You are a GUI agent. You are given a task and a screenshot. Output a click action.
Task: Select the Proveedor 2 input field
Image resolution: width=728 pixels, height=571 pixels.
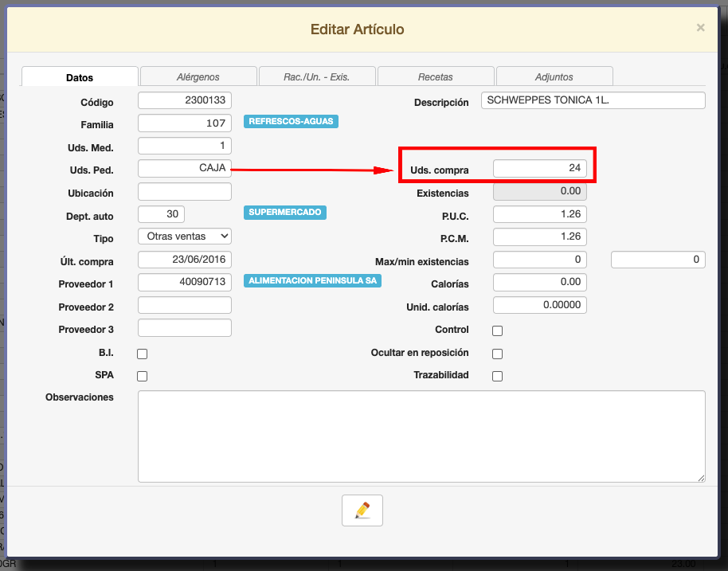tap(185, 305)
